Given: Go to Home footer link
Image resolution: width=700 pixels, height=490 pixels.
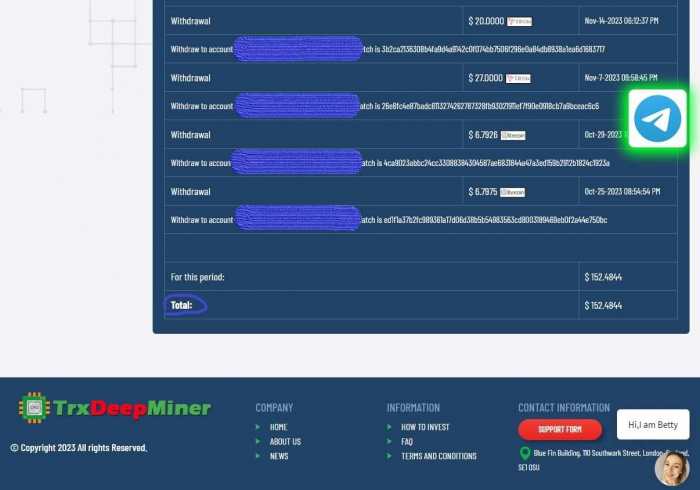Looking at the screenshot, I should 278,427.
